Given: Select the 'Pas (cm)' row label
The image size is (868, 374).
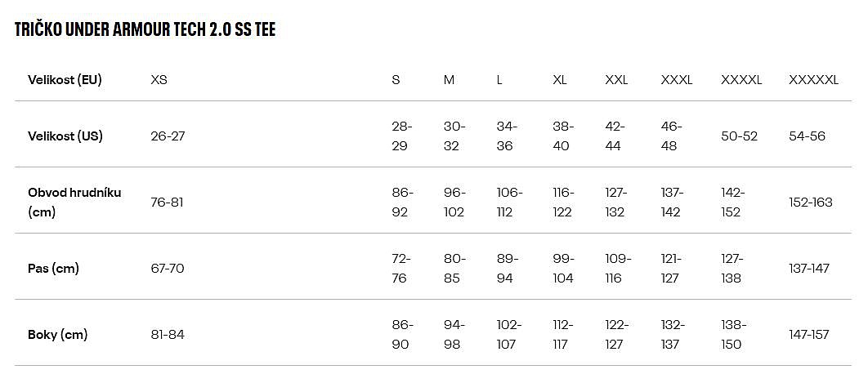Looking at the screenshot, I should point(54,268).
